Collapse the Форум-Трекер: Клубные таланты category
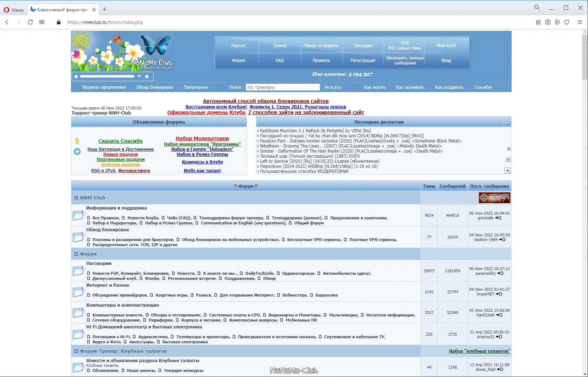The image size is (588, 377). pos(76,351)
